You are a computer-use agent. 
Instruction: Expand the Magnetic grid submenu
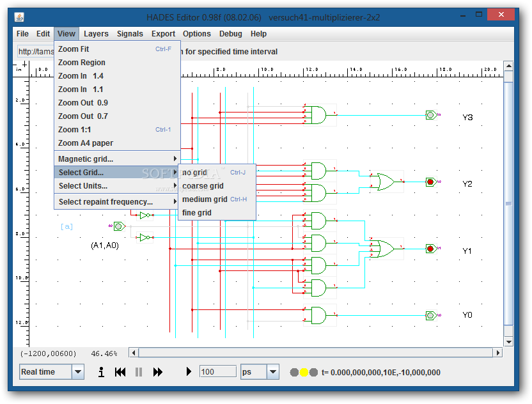tap(117, 159)
